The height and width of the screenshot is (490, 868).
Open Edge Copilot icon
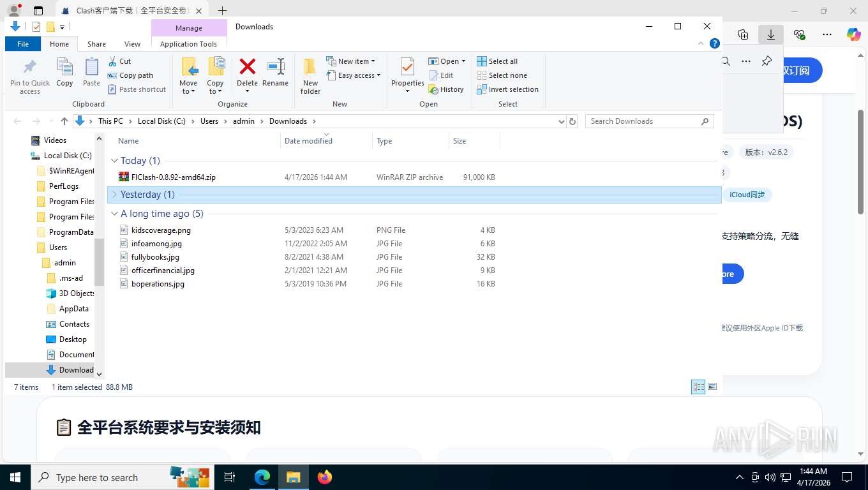click(x=853, y=34)
